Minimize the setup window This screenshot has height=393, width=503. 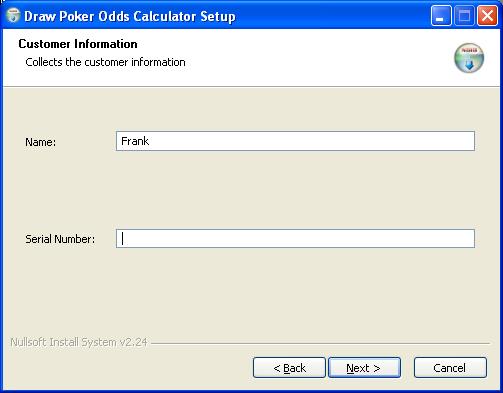441,16
